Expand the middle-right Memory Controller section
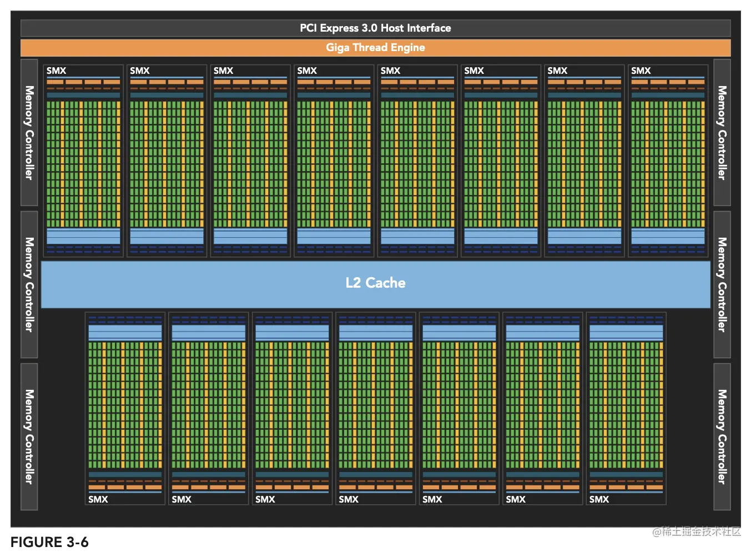Viewport: 756px width, 552px height. click(x=722, y=286)
